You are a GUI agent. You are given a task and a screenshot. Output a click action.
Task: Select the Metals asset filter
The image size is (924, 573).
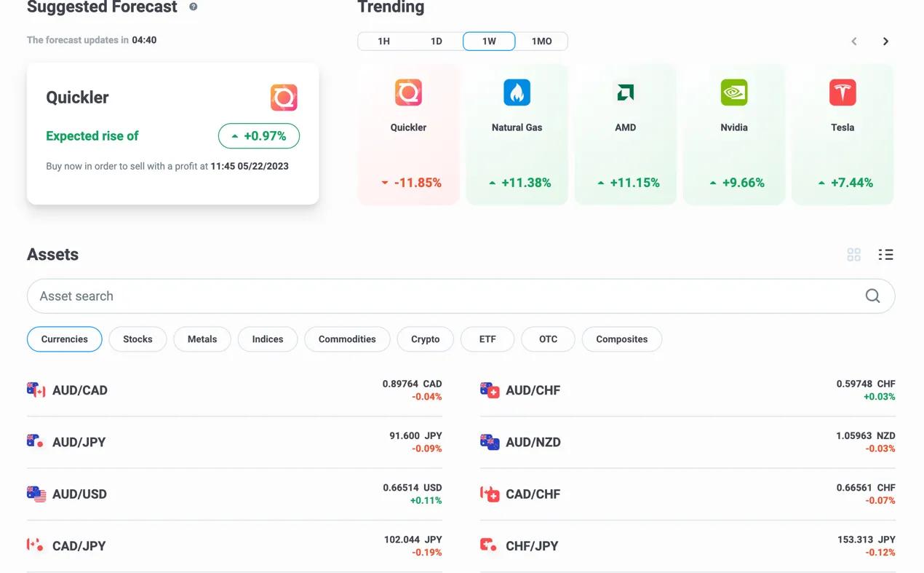tap(202, 339)
